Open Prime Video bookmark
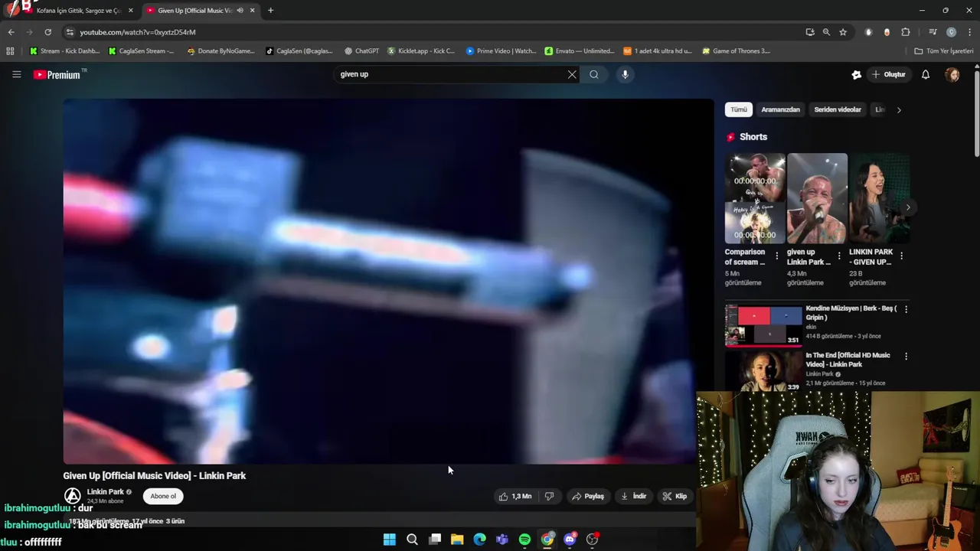 [501, 51]
